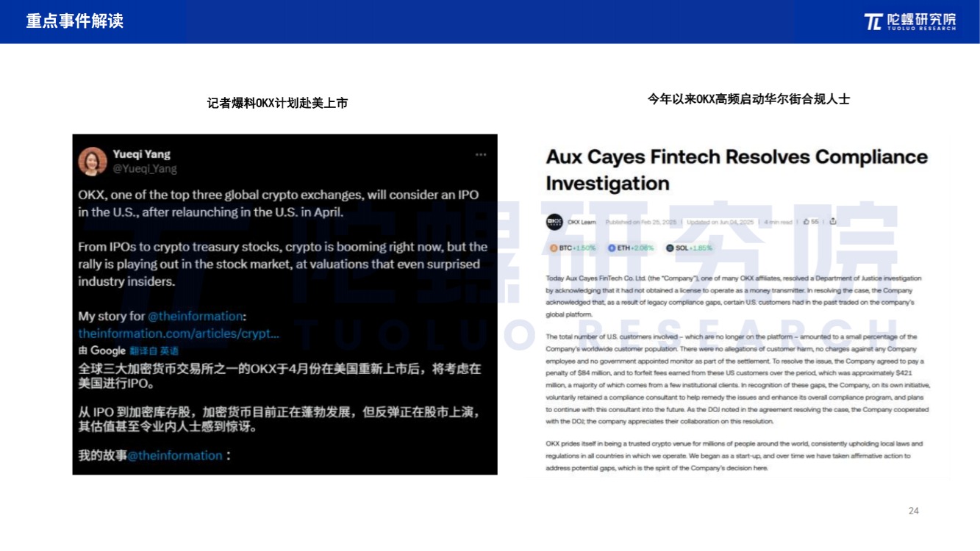980x551 pixels.
Task: Click the OKX Learn author name
Action: 583,222
